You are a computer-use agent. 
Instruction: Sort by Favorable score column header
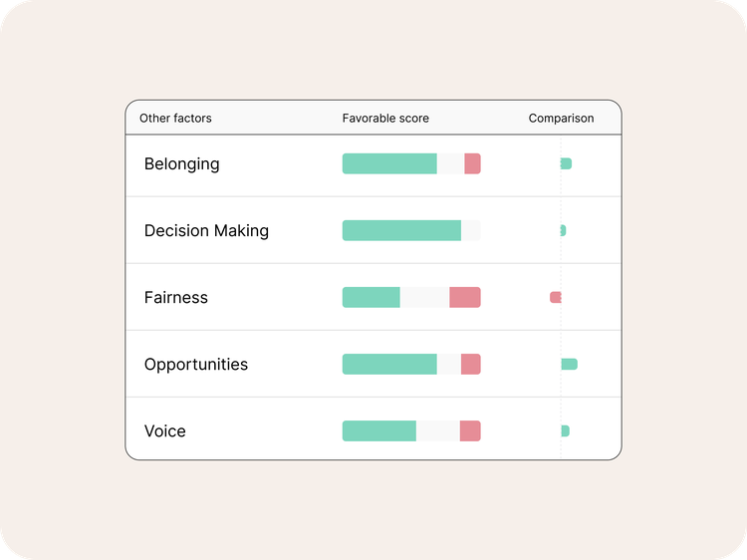click(x=385, y=119)
